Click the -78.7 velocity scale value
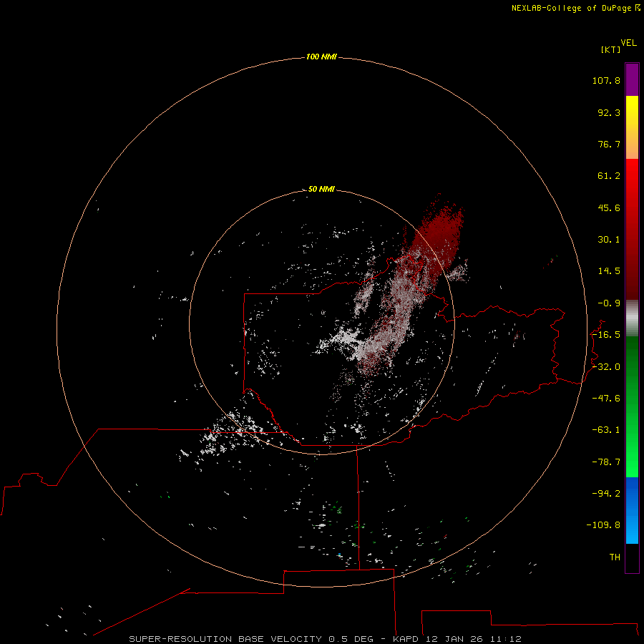 point(606,462)
